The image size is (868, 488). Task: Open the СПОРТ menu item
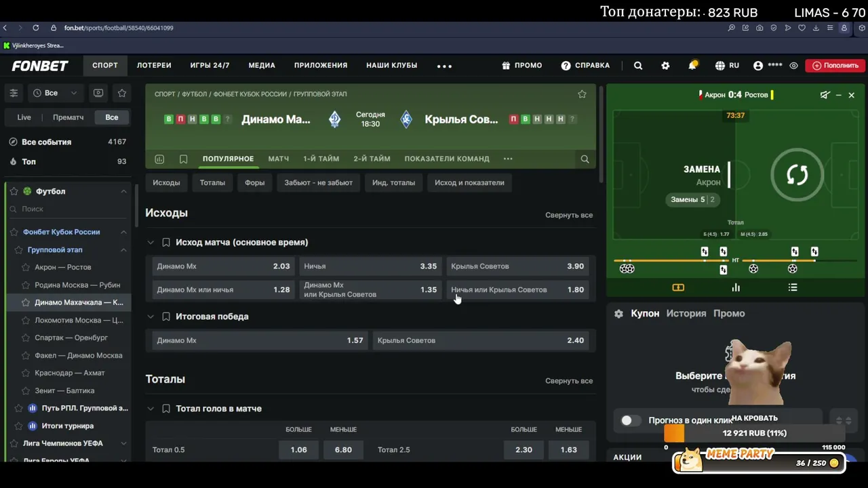coord(105,66)
